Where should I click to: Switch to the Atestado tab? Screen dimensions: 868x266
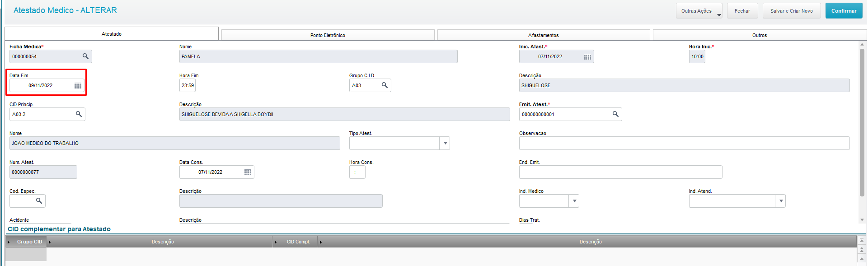click(x=112, y=34)
